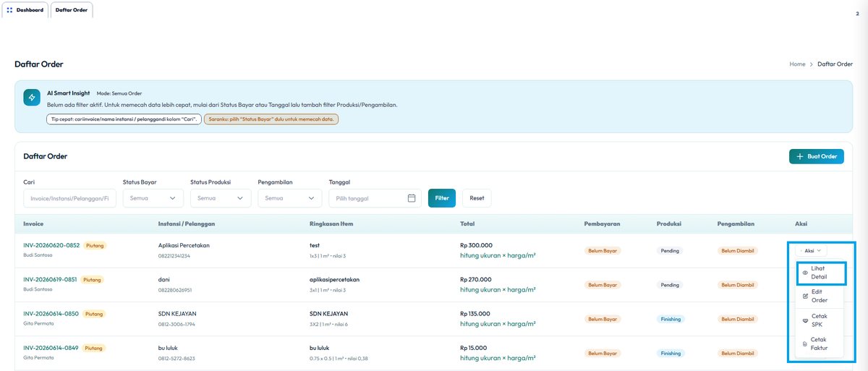Click the pencil icon beside Edit Order
Viewport: 868px width, 371px height.
point(805,296)
